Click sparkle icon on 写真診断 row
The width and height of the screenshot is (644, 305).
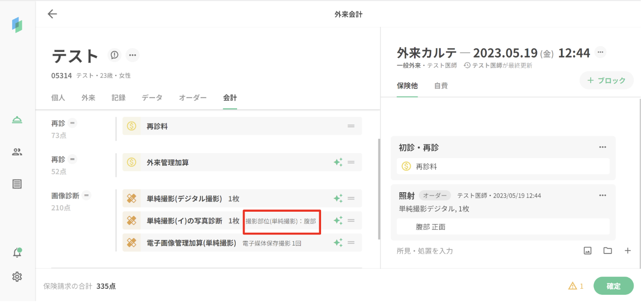click(x=338, y=221)
